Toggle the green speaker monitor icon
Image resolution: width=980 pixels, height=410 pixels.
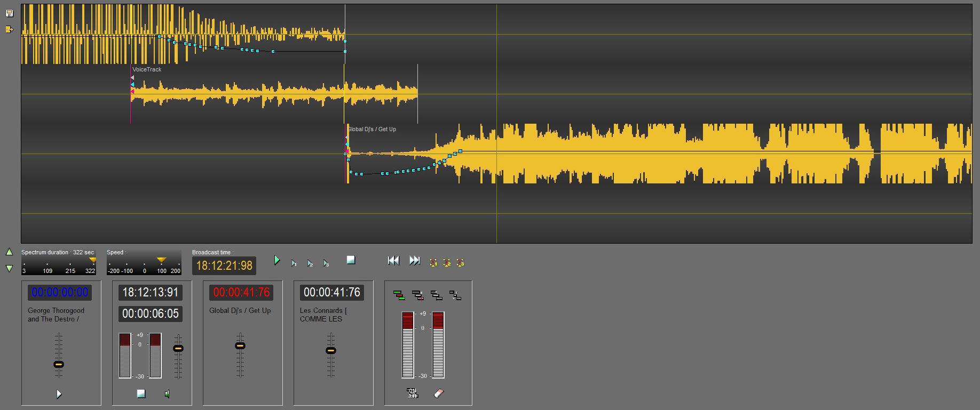click(167, 394)
